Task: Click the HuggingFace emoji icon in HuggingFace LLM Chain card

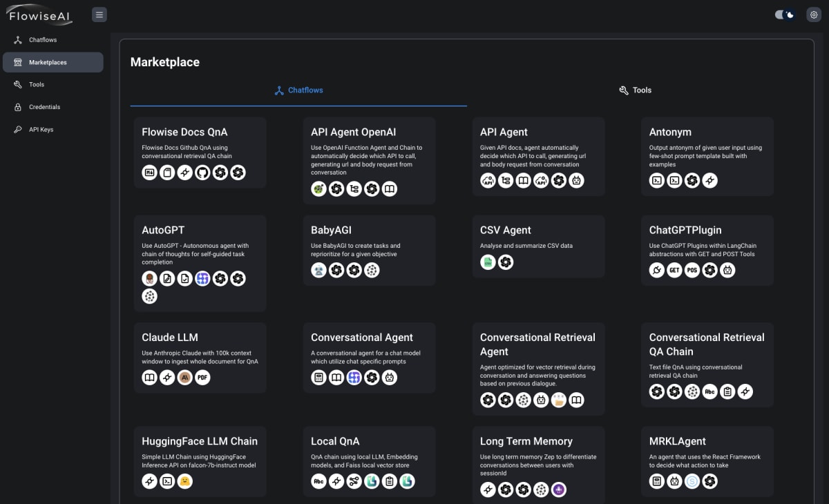Action: tap(184, 481)
